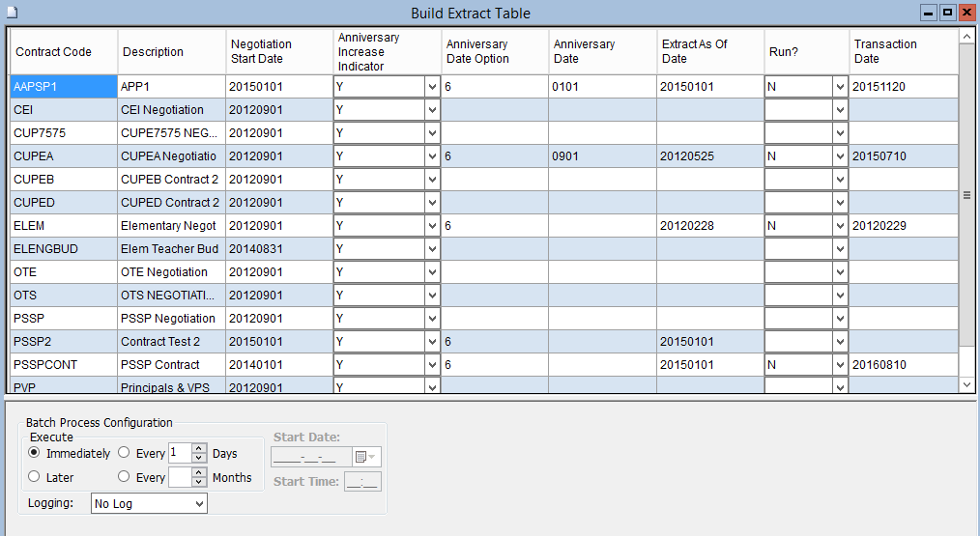
Task: Select the Immediately execute option
Action: 35,452
